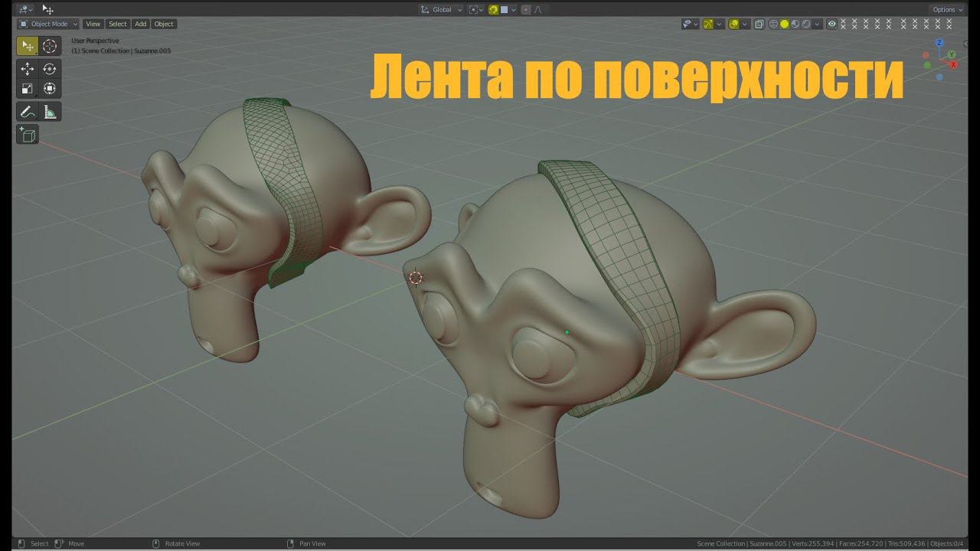Screen dimensions: 980x551
Task: Click the User Perspective viewport label
Action: point(95,41)
